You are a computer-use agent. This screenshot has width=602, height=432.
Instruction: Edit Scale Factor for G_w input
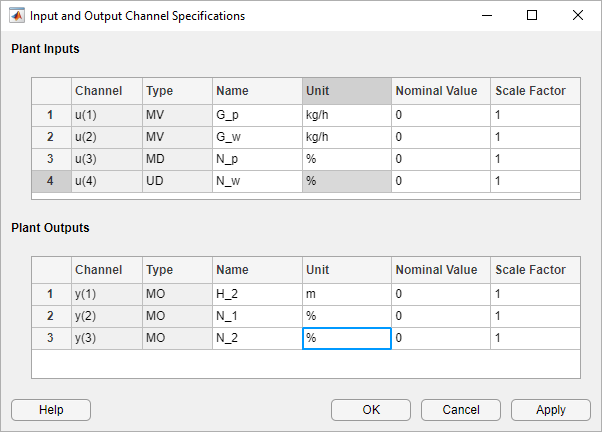(535, 137)
